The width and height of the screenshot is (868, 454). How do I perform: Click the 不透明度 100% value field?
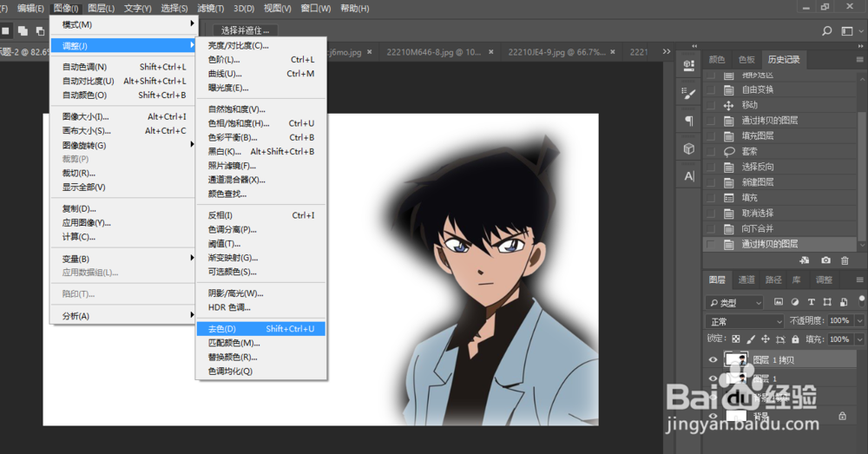[x=839, y=321]
